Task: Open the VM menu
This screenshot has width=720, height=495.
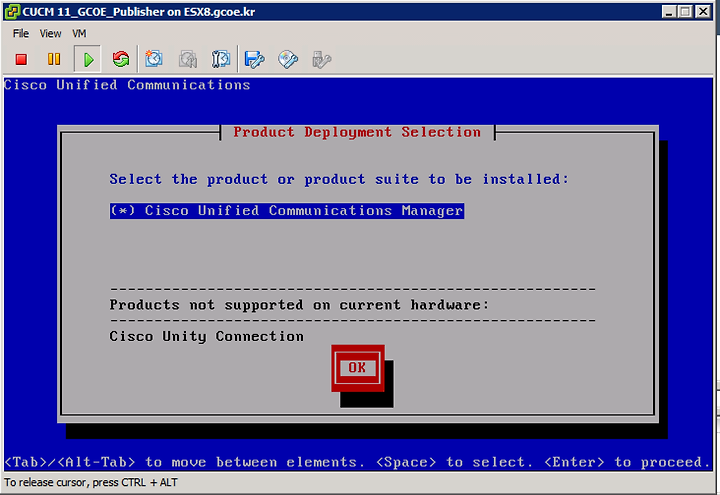Action: point(79,34)
